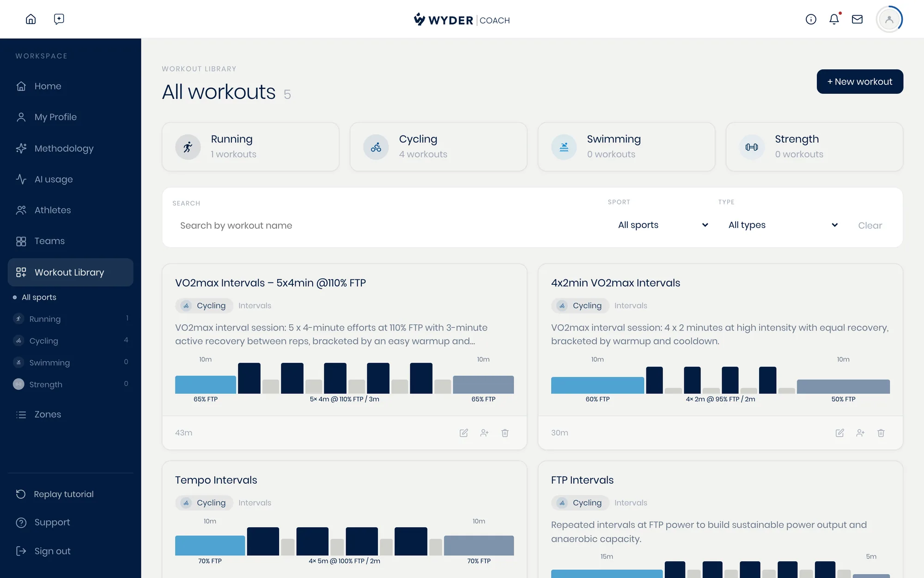Open the new chat icon in top bar
The width and height of the screenshot is (924, 578).
click(x=59, y=19)
